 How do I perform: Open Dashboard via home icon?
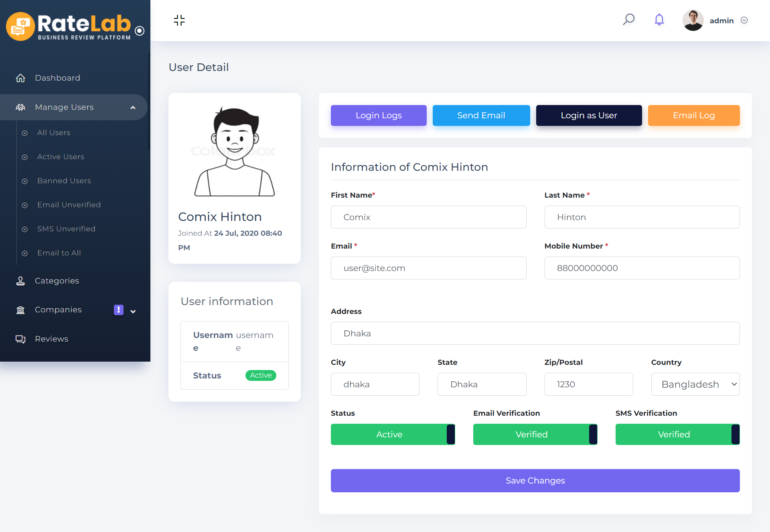(x=20, y=78)
